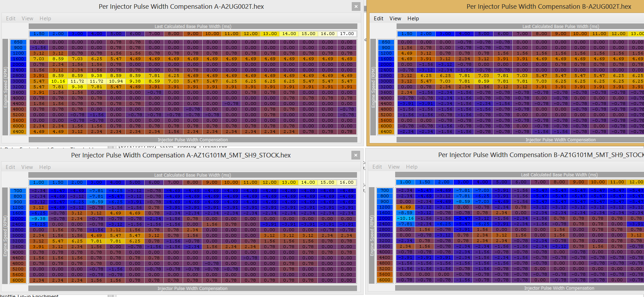The width and height of the screenshot is (644, 297).
Task: Open Edit menu in A-A2UG002T.hex window
Action: (10, 19)
